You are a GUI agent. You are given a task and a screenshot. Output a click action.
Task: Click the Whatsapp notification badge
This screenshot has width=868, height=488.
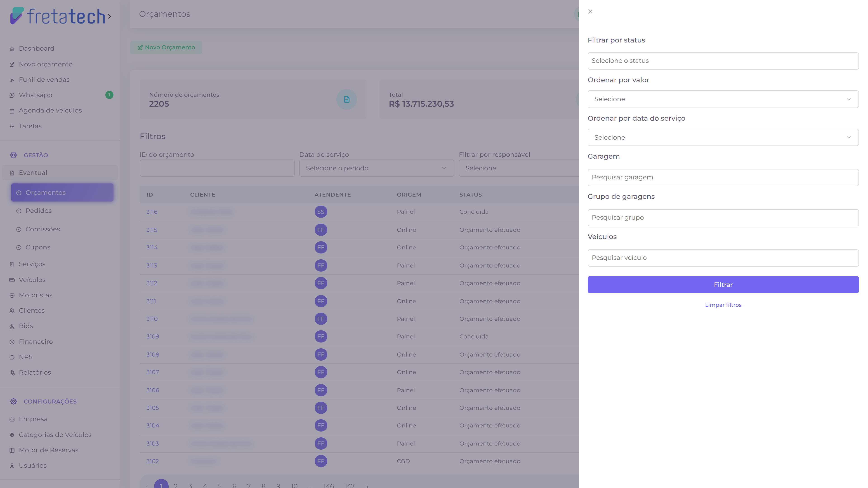click(109, 95)
